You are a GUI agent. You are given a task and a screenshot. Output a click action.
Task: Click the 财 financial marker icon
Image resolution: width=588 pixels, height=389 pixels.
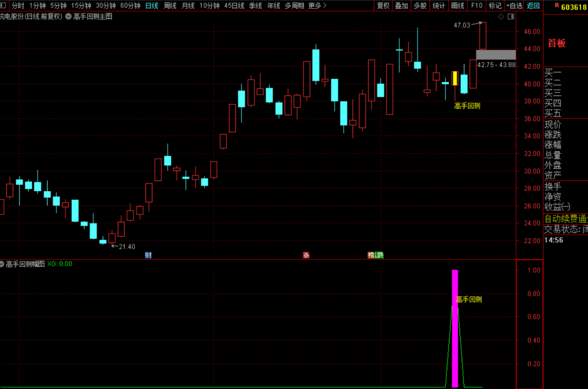tap(148, 255)
